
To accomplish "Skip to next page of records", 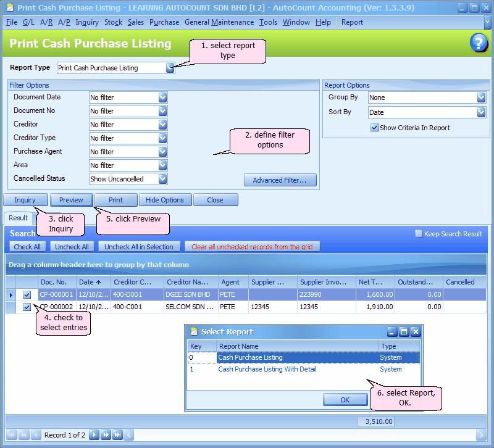I will click(106, 435).
